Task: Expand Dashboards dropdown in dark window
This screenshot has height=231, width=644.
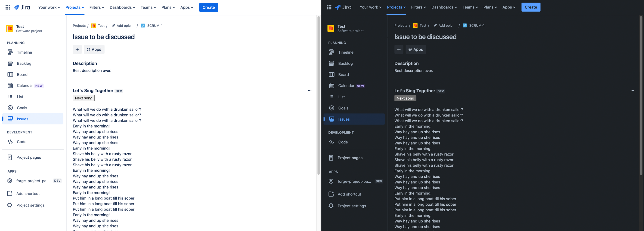Action: [x=444, y=7]
